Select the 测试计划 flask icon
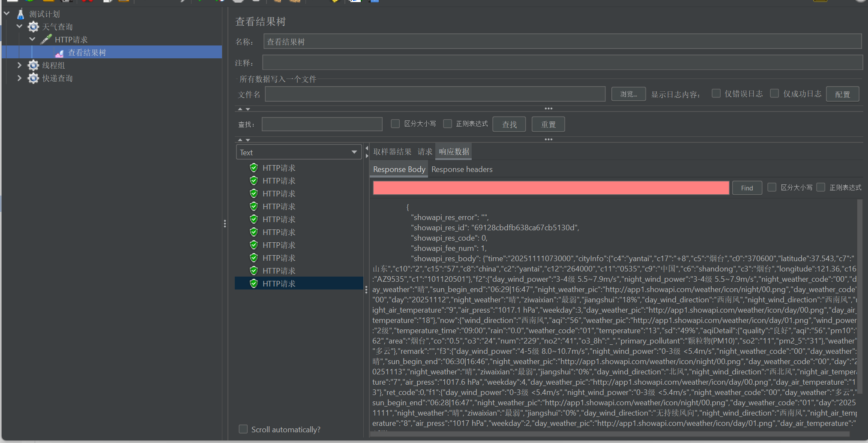868x443 pixels. [21, 14]
